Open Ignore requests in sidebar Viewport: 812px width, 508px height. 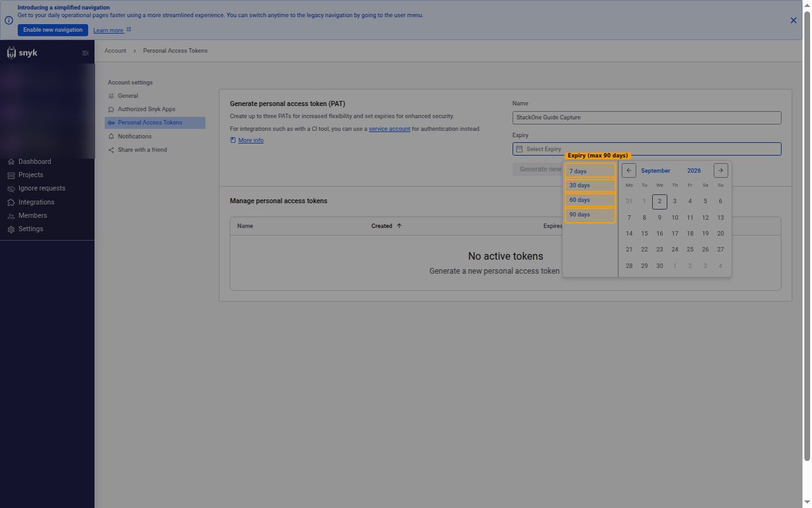pyautogui.click(x=42, y=188)
